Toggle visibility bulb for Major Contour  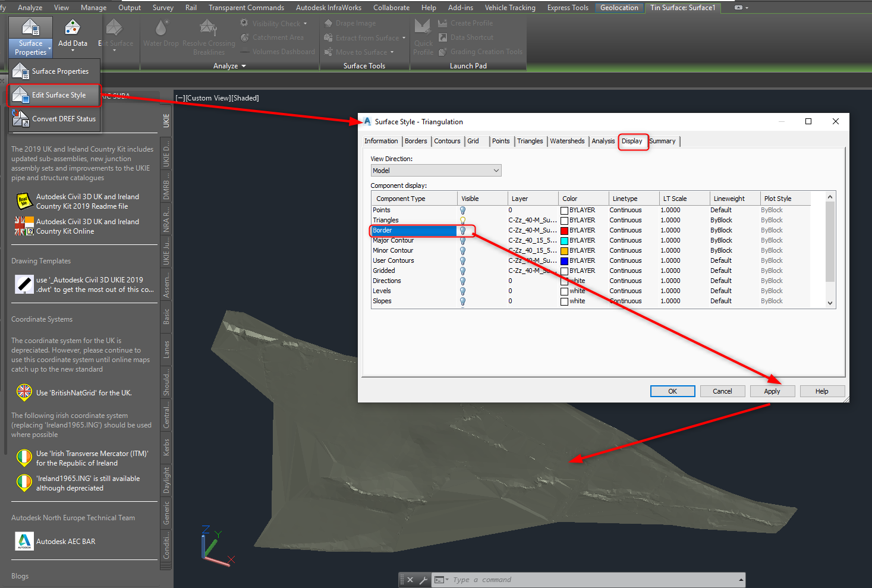point(462,240)
